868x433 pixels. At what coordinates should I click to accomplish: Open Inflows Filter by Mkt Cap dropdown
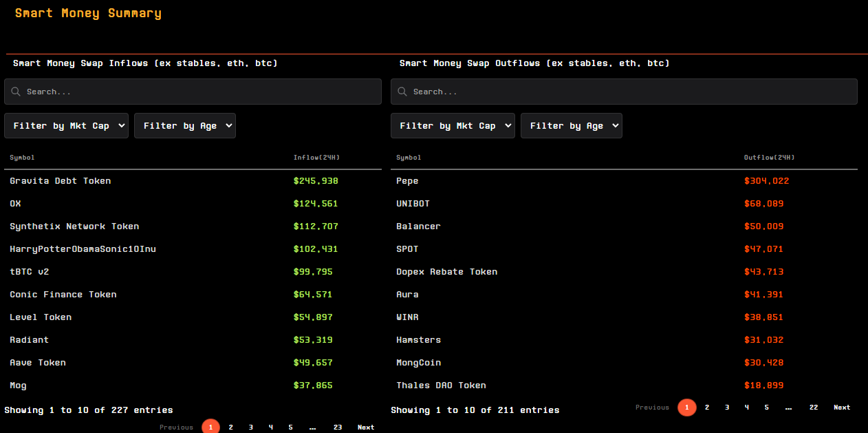tap(66, 126)
